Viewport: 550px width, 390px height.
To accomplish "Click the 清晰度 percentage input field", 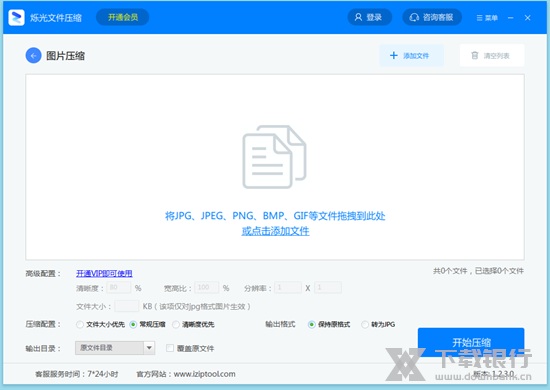I will click(x=119, y=288).
